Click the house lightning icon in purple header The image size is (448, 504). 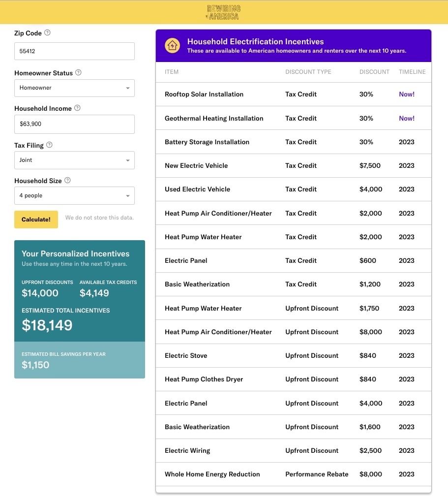tap(173, 46)
